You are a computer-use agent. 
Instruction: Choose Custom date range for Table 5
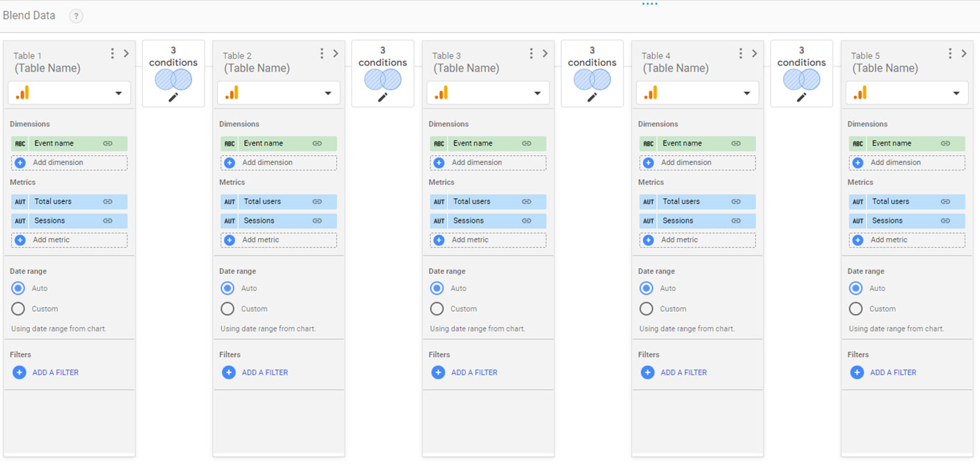[856, 308]
